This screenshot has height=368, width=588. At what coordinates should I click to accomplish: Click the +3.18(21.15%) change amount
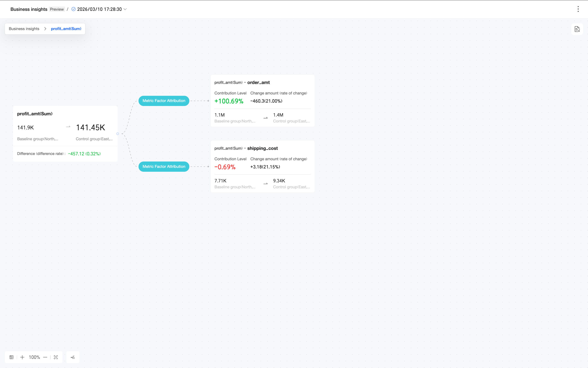(x=265, y=167)
